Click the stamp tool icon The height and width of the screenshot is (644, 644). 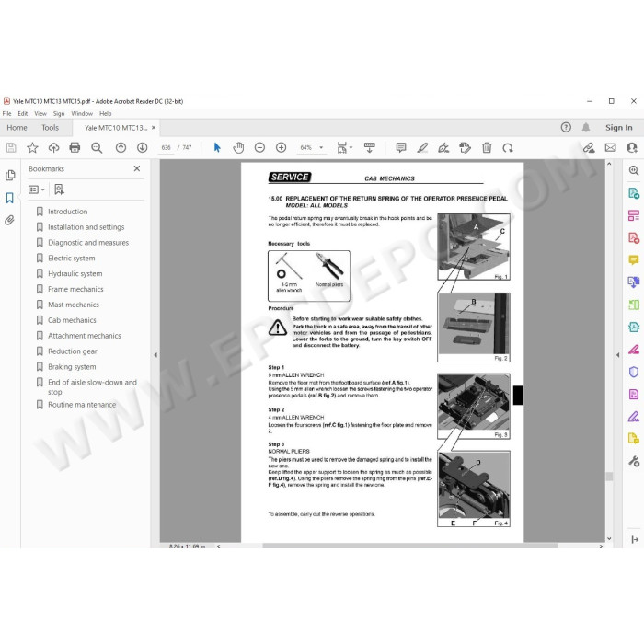pyautogui.click(x=465, y=147)
